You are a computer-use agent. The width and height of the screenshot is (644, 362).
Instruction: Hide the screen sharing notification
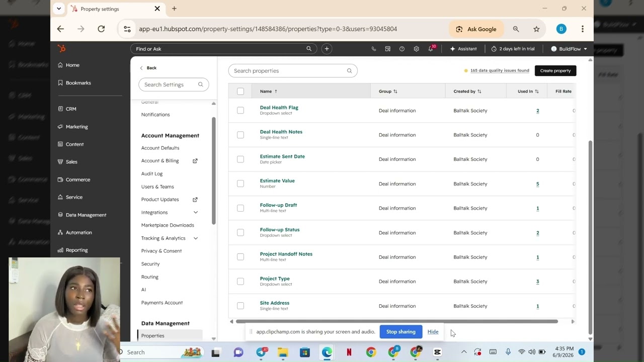pos(433,332)
